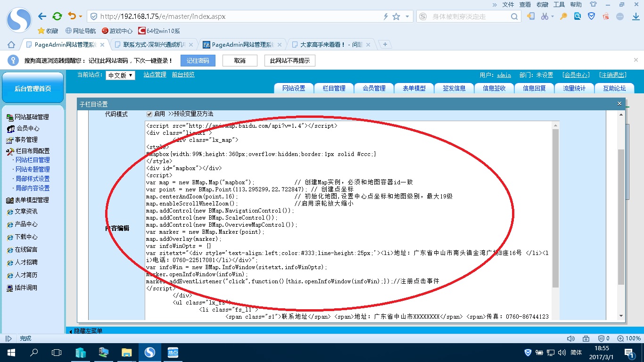
Task: Click the 注销退出 link
Action: coord(612,75)
